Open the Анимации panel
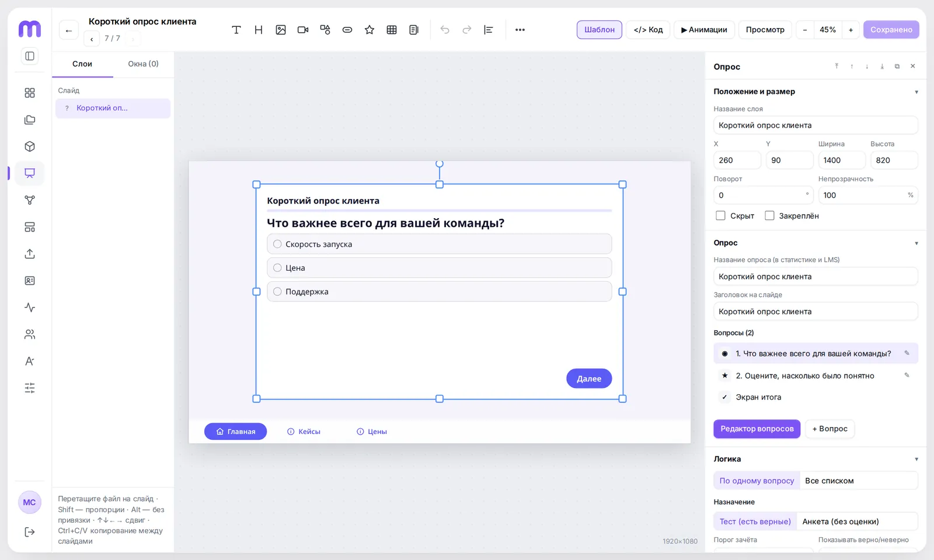Viewport: 934px width, 560px height. point(704,30)
